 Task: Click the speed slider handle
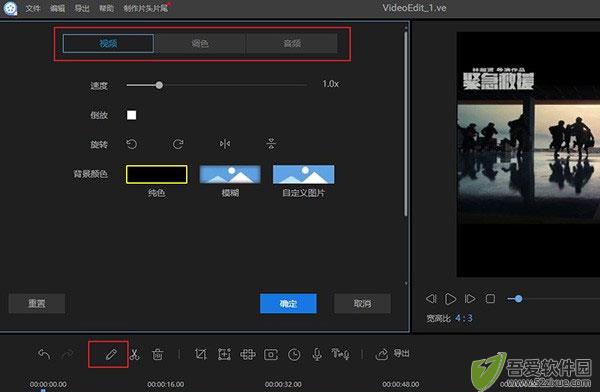pos(159,85)
